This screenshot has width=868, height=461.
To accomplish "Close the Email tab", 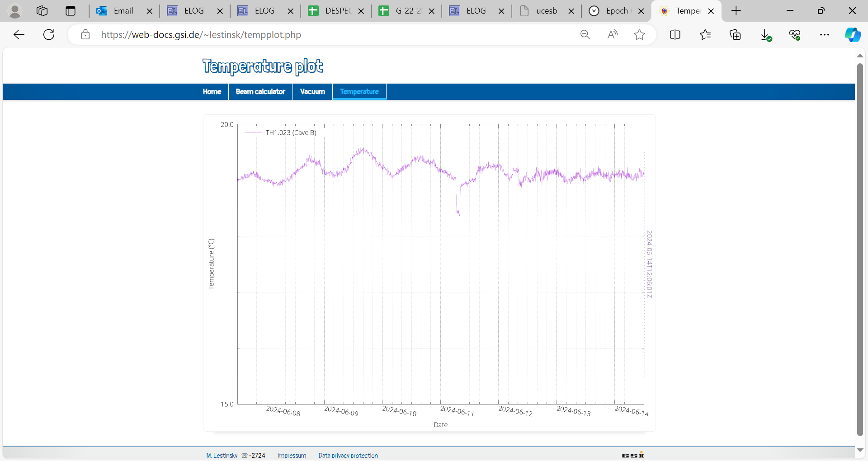I will (150, 11).
